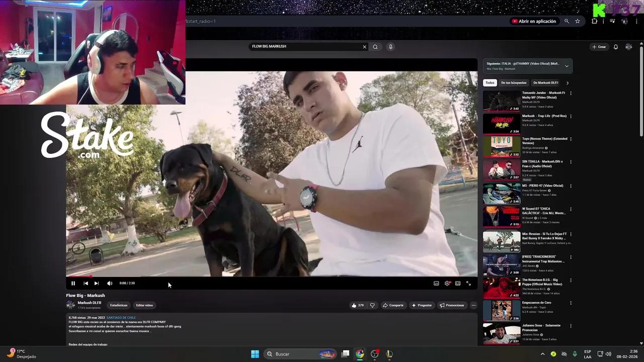The image size is (644, 362).
Task: Open League of Legends taskbar icon
Action: pyautogui.click(x=389, y=354)
